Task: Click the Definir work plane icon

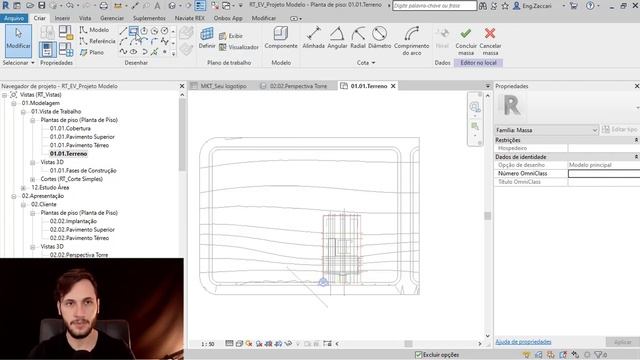Action: tap(207, 38)
